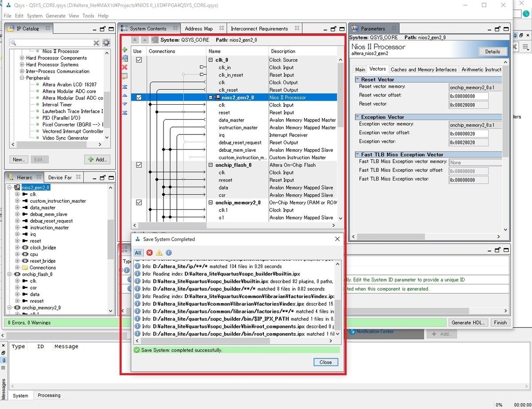The width and height of the screenshot is (532, 409).
Task: Click the Exception vector offset field
Action: (x=469, y=134)
